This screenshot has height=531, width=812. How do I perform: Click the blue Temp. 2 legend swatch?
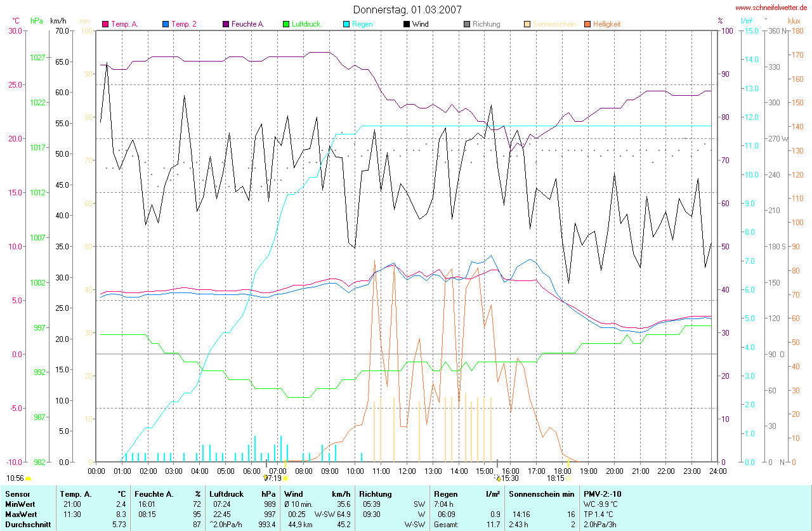[166, 24]
